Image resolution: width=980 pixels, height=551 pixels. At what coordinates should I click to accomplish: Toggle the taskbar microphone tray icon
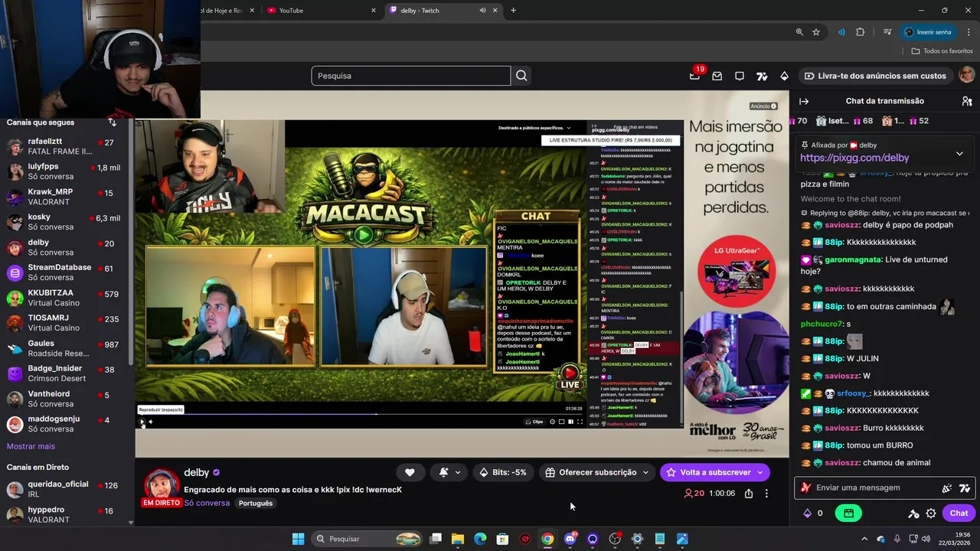click(x=897, y=539)
